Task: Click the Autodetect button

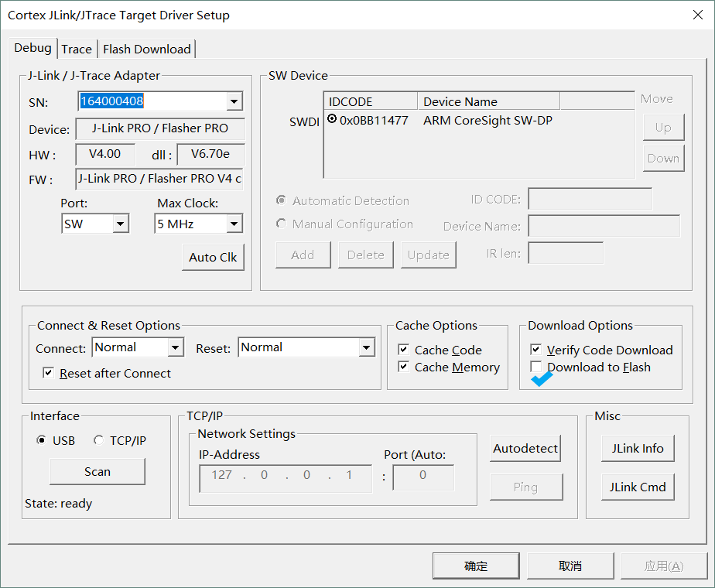Action: pos(525,449)
